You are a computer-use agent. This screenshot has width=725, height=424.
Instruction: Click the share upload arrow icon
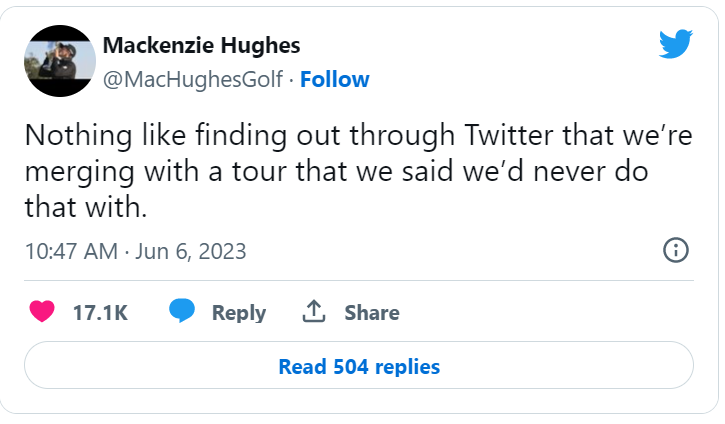314,312
